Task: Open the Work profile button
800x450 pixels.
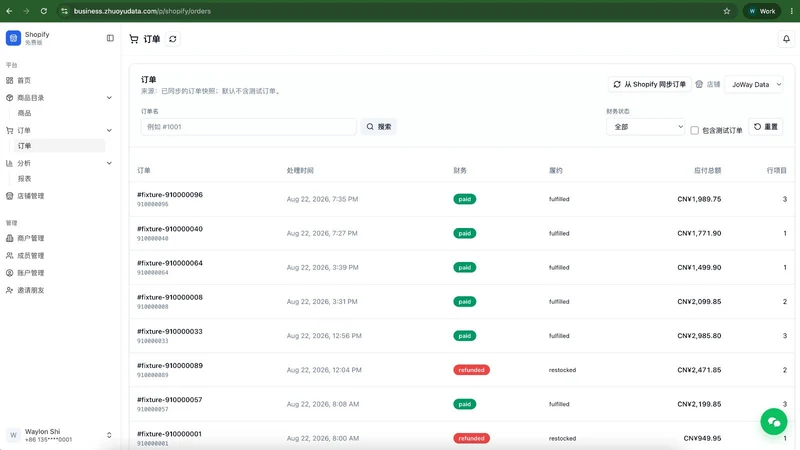Action: 762,11
